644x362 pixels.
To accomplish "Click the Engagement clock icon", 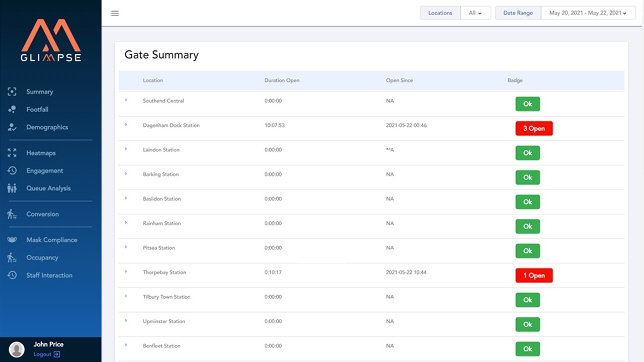I will tap(12, 170).
